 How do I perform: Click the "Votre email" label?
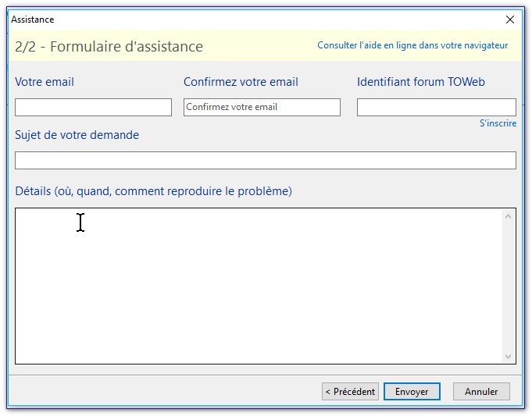[x=45, y=82]
